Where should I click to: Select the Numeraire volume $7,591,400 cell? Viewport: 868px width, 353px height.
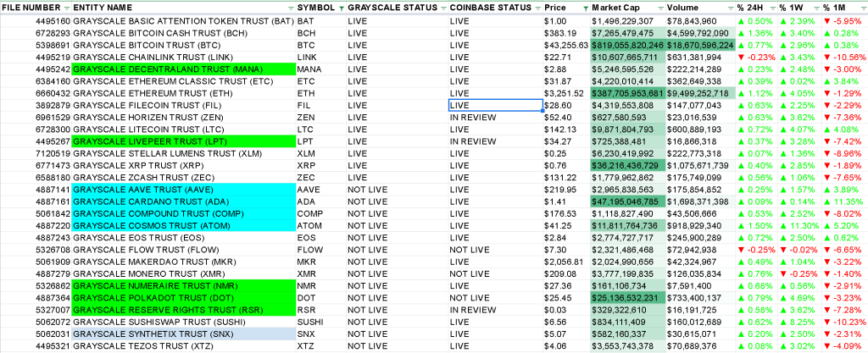tap(701, 285)
